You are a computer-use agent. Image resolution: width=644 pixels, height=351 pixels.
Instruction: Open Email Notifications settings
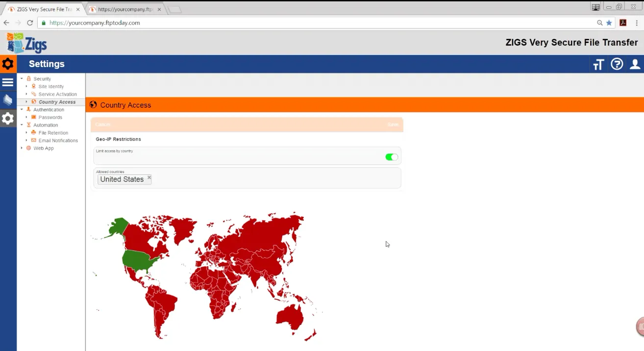[58, 140]
